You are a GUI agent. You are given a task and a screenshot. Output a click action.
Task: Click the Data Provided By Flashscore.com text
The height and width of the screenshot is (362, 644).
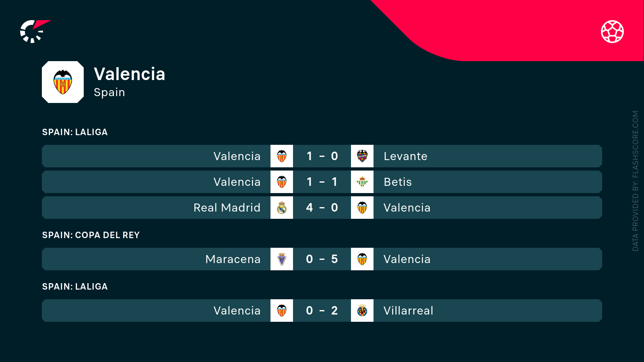636,181
